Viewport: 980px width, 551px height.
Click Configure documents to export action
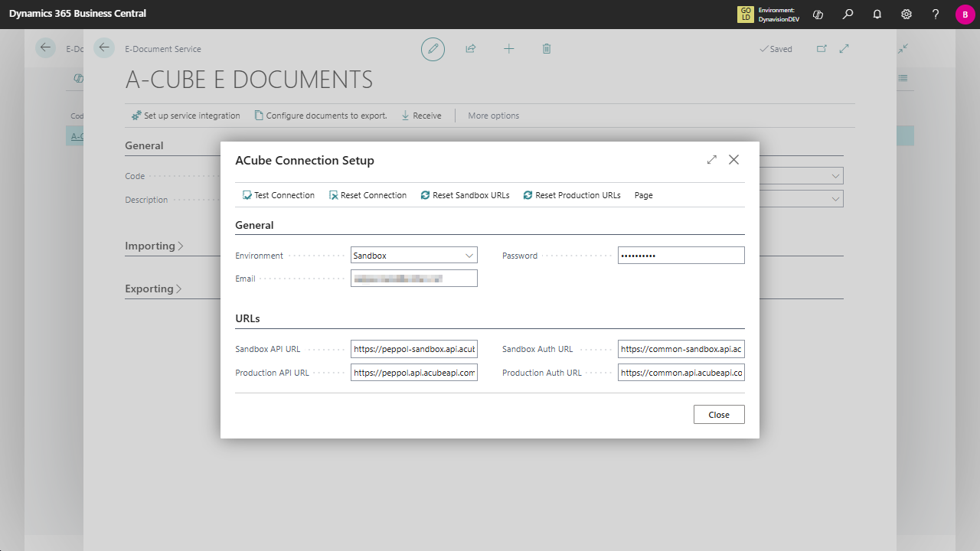click(x=321, y=116)
